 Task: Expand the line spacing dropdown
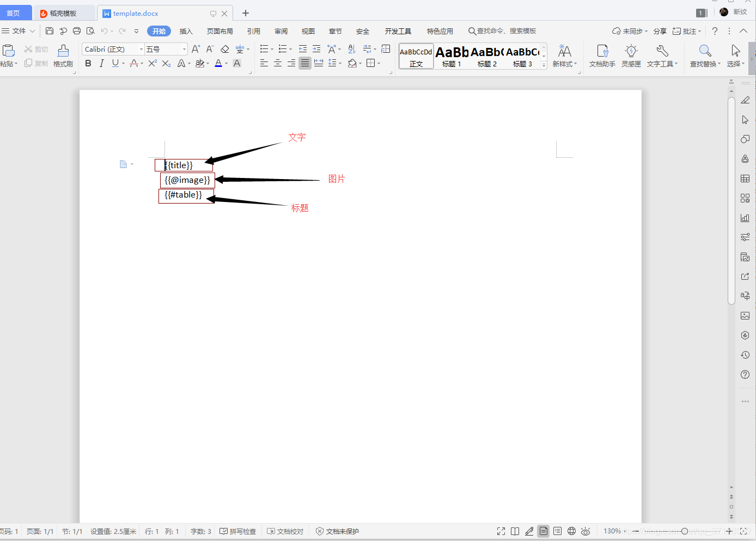tap(340, 64)
